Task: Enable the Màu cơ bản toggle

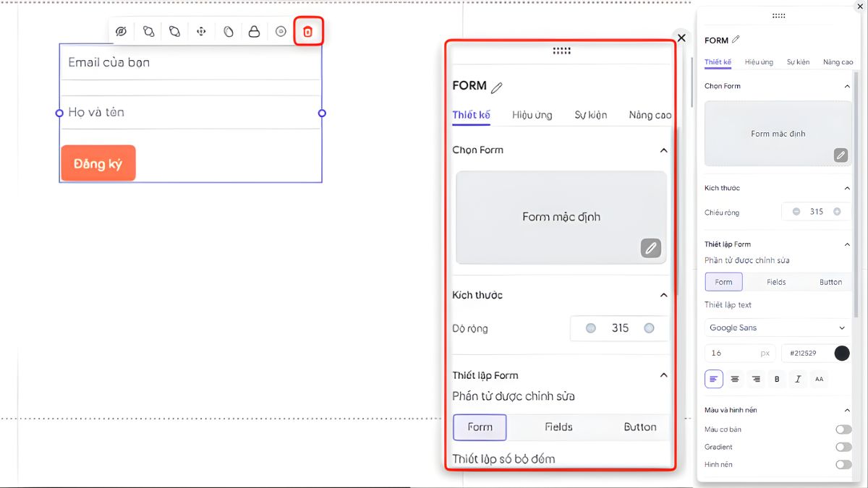Action: (x=843, y=429)
